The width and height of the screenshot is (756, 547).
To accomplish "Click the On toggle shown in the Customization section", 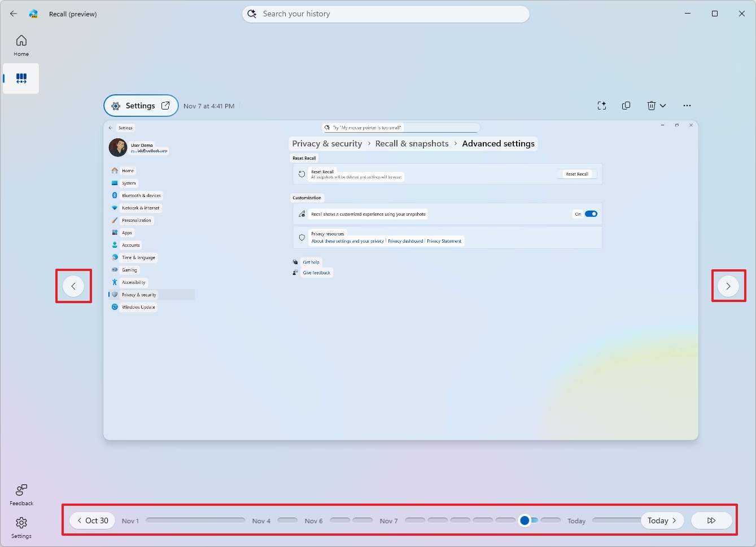I will pyautogui.click(x=591, y=213).
